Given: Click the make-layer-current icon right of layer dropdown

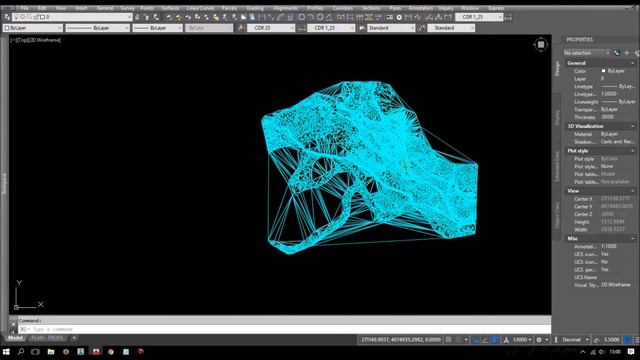Looking at the screenshot, I should click(137, 17).
